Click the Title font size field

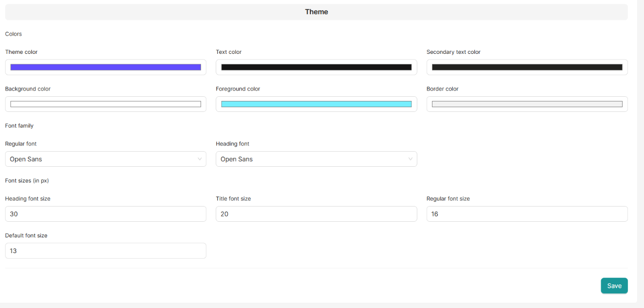click(316, 214)
